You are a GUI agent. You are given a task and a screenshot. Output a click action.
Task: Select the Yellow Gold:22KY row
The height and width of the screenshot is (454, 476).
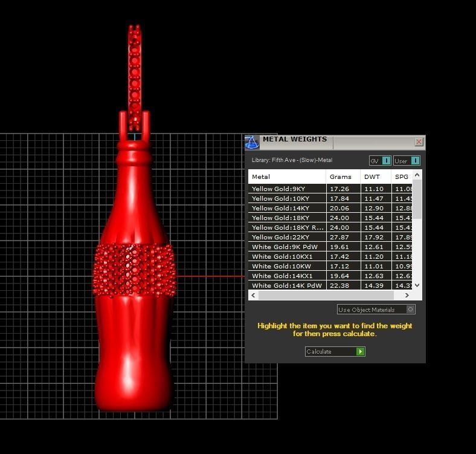pos(330,238)
